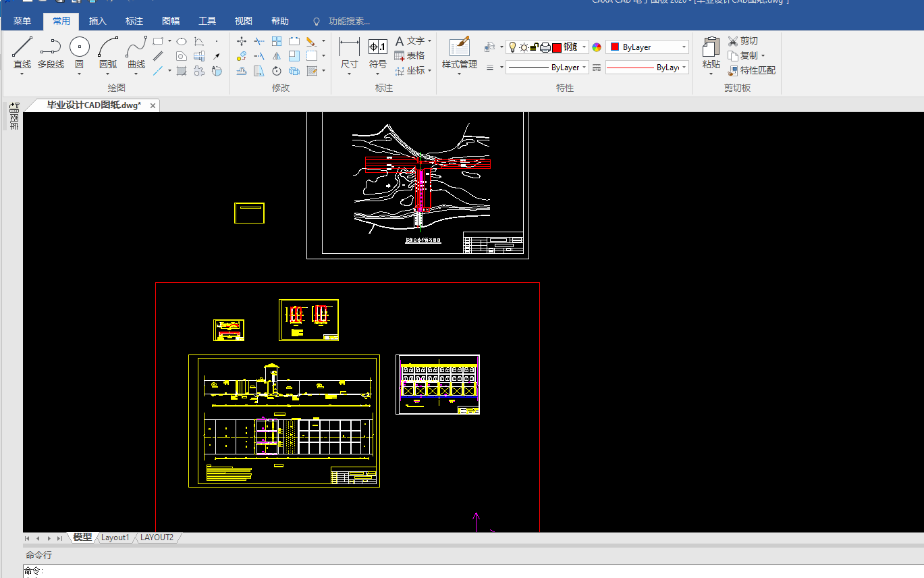
Task: Toggle layer on/off lightbulb icon
Action: pyautogui.click(x=512, y=47)
